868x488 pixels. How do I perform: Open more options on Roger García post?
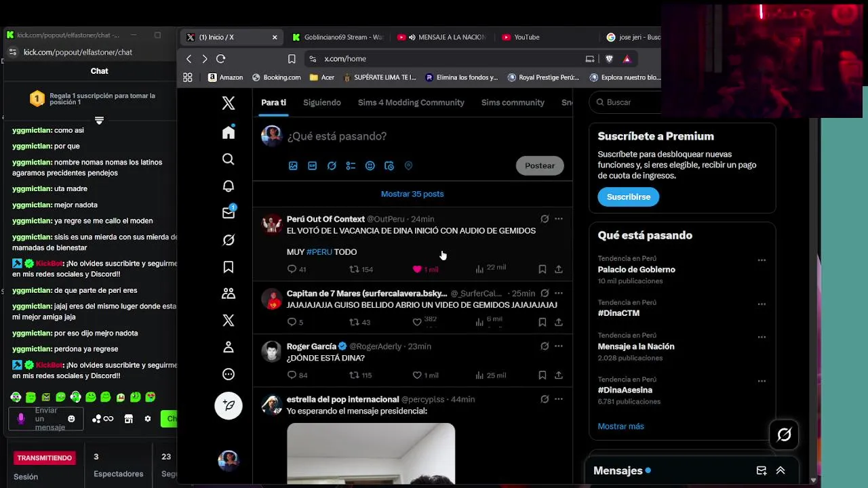559,346
